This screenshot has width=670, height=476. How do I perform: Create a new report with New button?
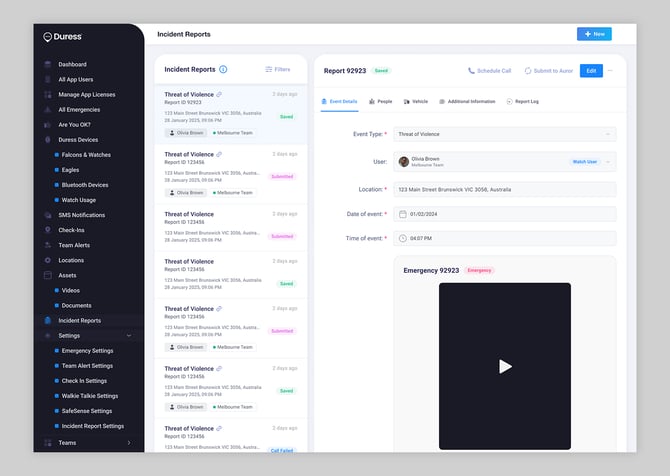click(x=594, y=34)
